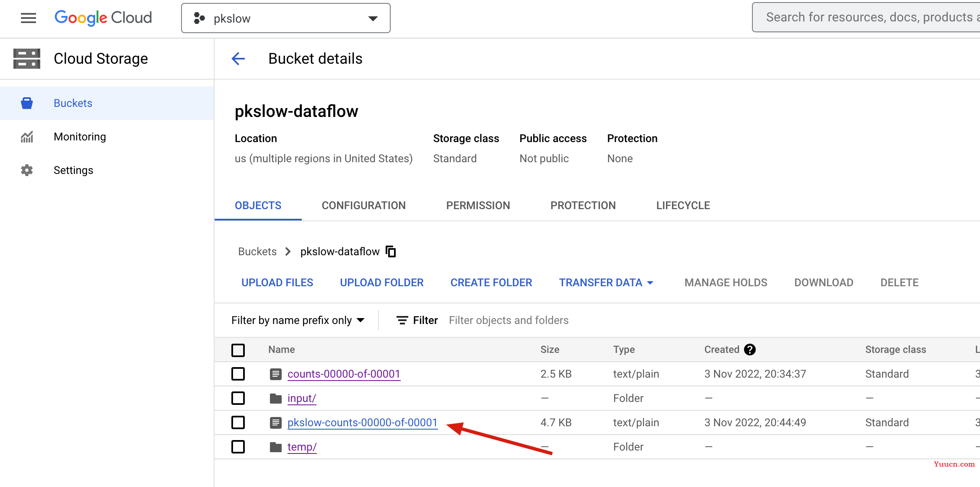Click the Settings gear icon
Screen dimensions: 980x487
click(x=27, y=170)
